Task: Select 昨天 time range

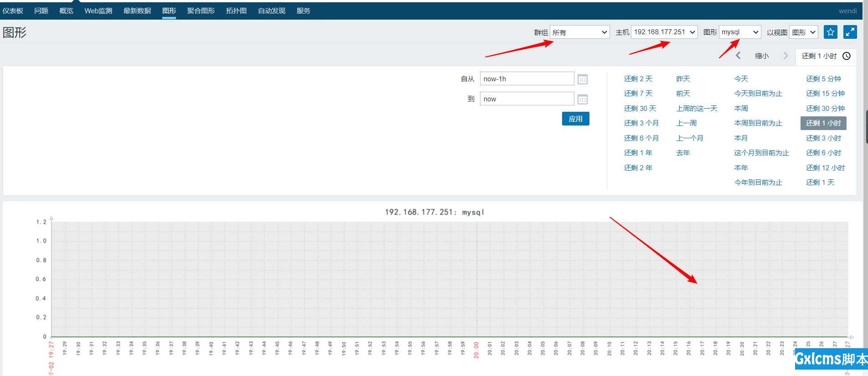Action: pyautogui.click(x=683, y=78)
